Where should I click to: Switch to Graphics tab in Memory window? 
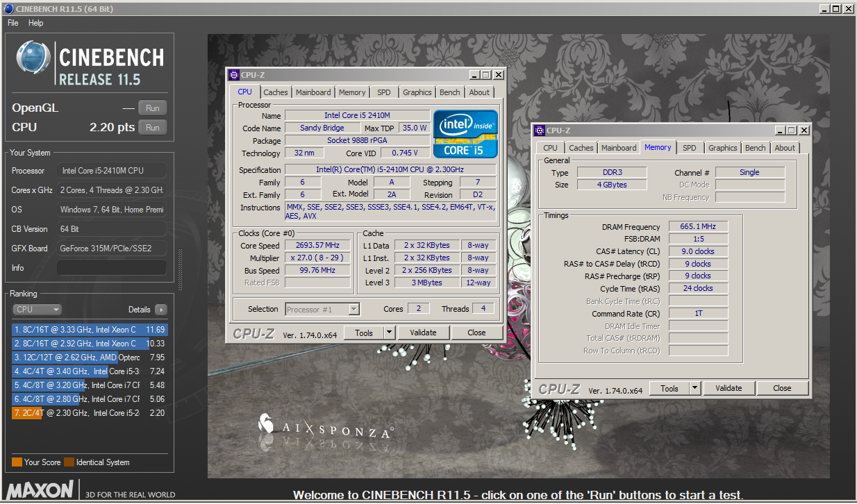pos(723,148)
